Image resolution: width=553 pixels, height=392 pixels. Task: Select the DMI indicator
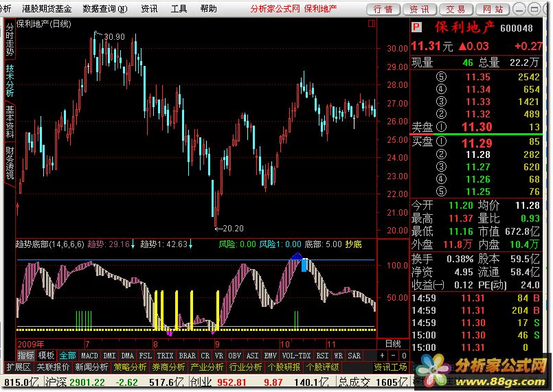109,356
